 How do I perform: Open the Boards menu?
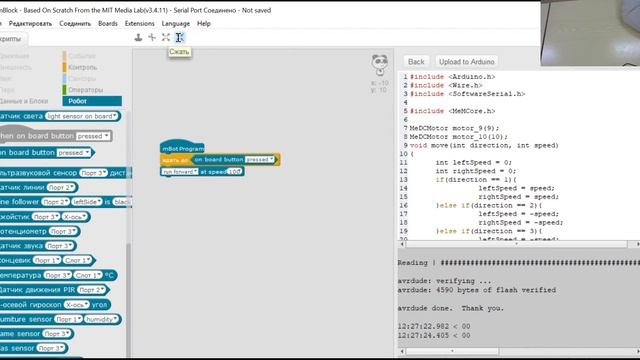(x=108, y=24)
